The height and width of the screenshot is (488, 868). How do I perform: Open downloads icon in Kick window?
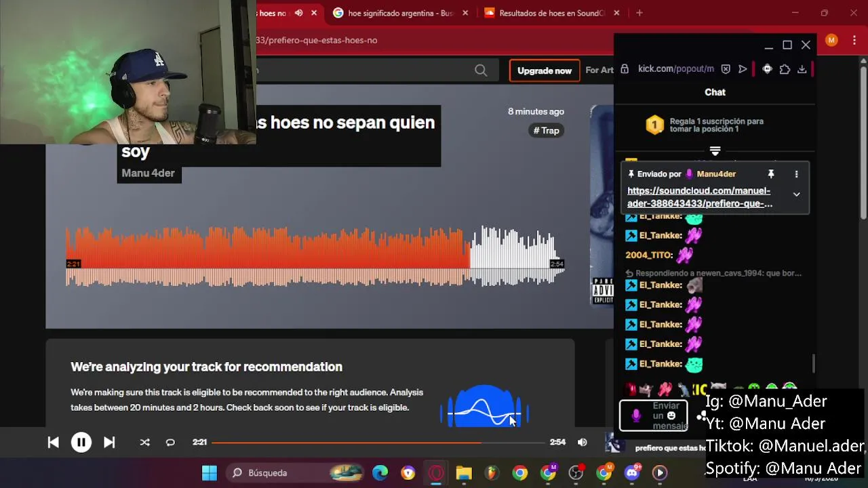[802, 68]
